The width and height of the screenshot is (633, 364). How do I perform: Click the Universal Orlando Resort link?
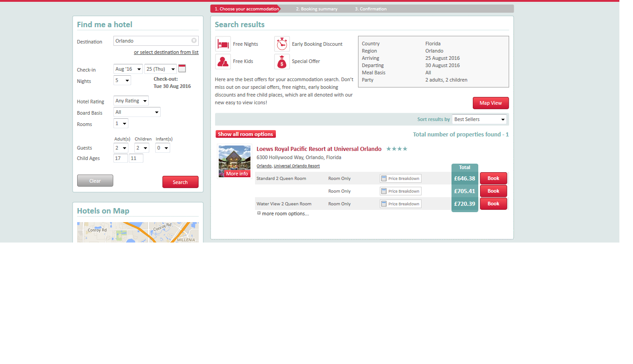(297, 166)
